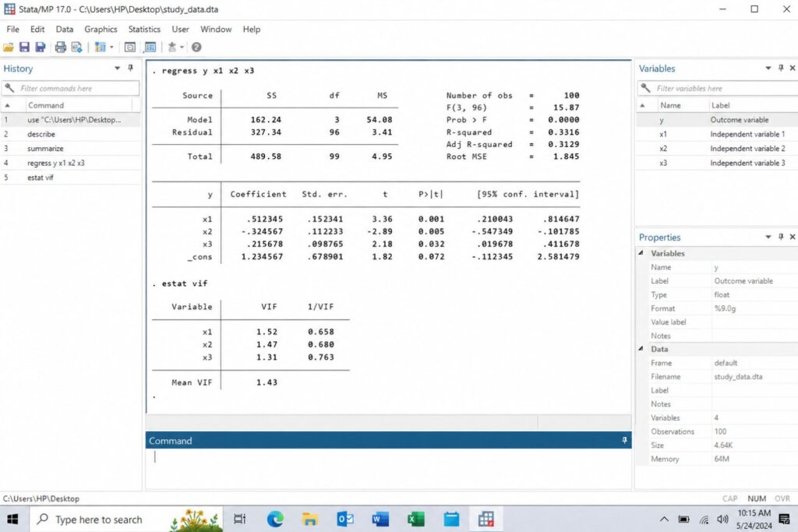This screenshot has width=798, height=532.
Task: Close the Properties panel
Action: pos(793,237)
